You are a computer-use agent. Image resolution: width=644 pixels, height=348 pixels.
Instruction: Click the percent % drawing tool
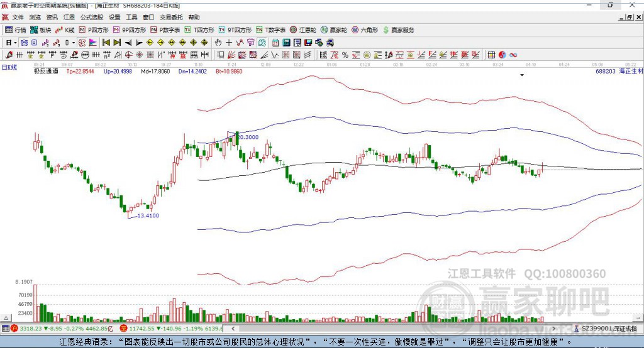click(x=345, y=56)
